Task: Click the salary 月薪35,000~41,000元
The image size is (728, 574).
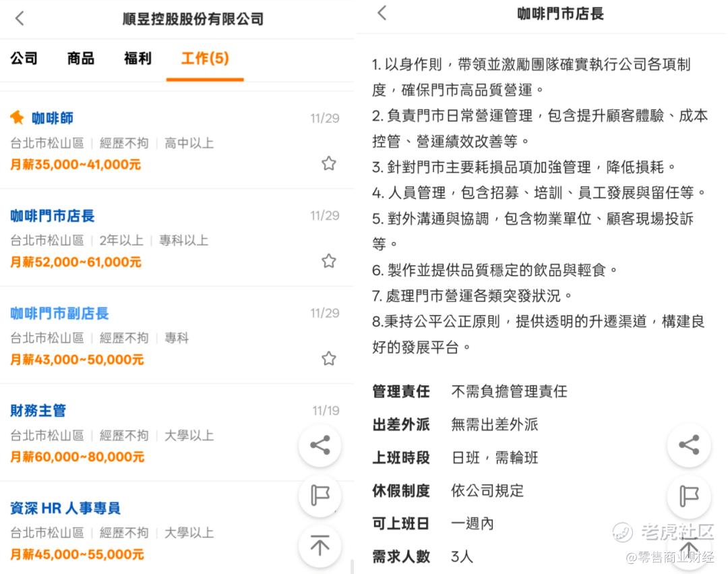Action: 75,165
